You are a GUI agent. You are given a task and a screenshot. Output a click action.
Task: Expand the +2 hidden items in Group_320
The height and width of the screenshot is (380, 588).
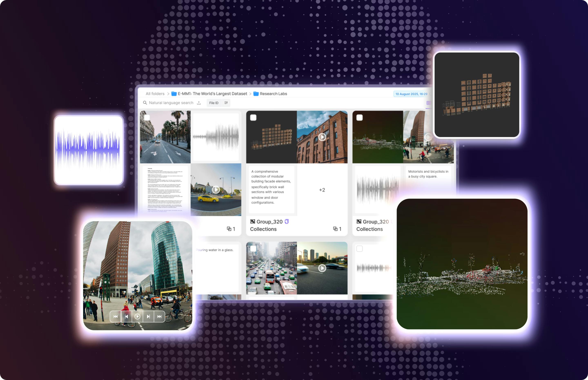tap(322, 190)
